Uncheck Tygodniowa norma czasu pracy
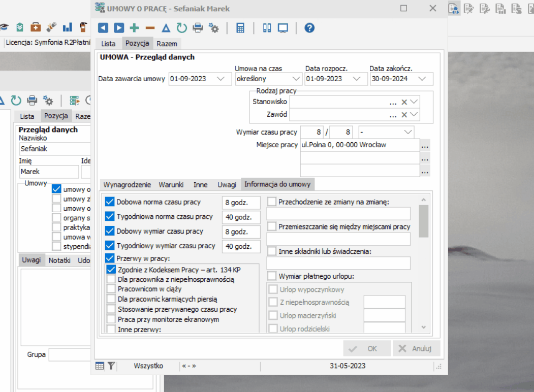Screen dimensions: 534x392 tap(110, 216)
